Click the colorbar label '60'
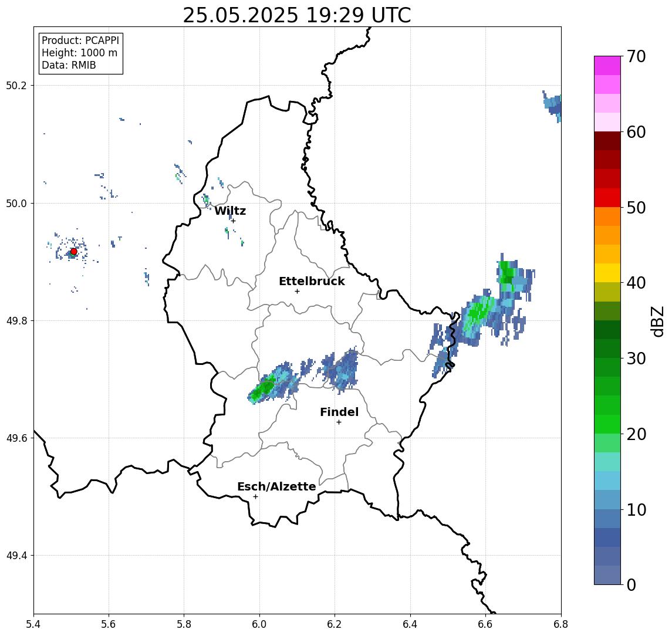The height and width of the screenshot is (636, 672). [636, 132]
